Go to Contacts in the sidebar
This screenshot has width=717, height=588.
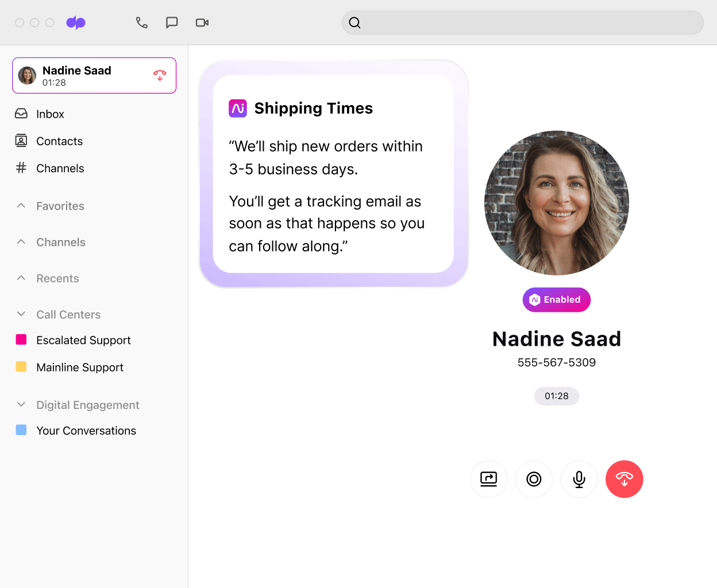59,141
